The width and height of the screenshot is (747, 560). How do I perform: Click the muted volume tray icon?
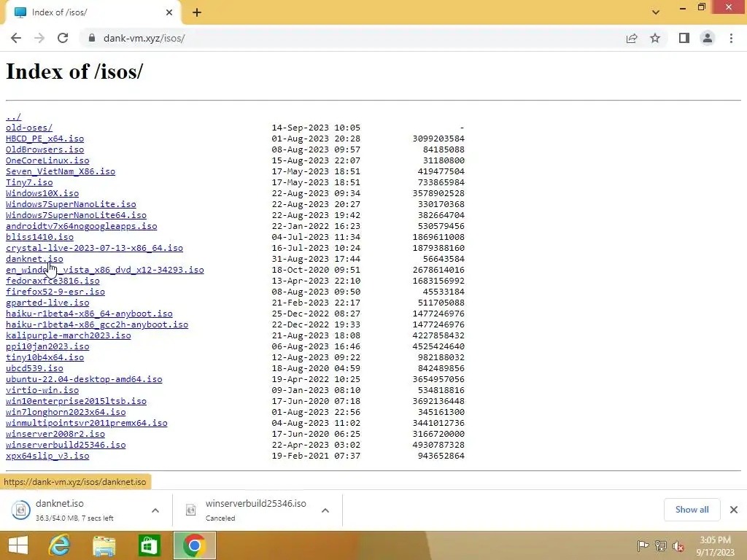[678, 545]
